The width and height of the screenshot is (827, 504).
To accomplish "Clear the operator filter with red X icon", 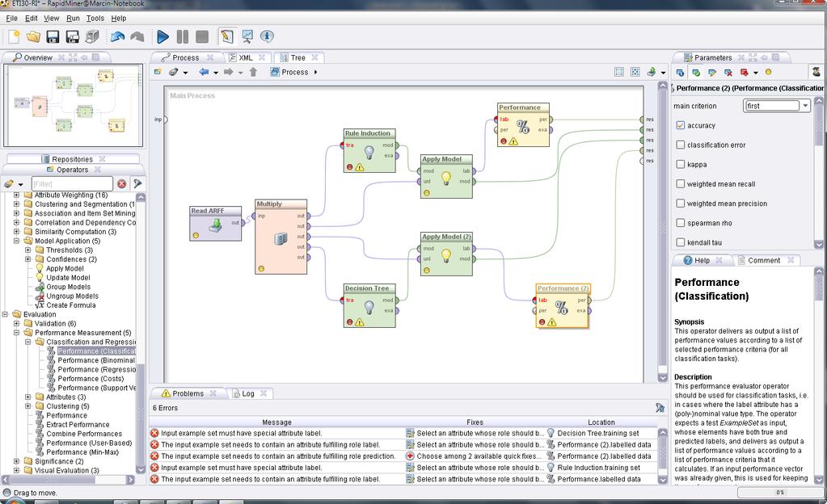I will point(122,183).
